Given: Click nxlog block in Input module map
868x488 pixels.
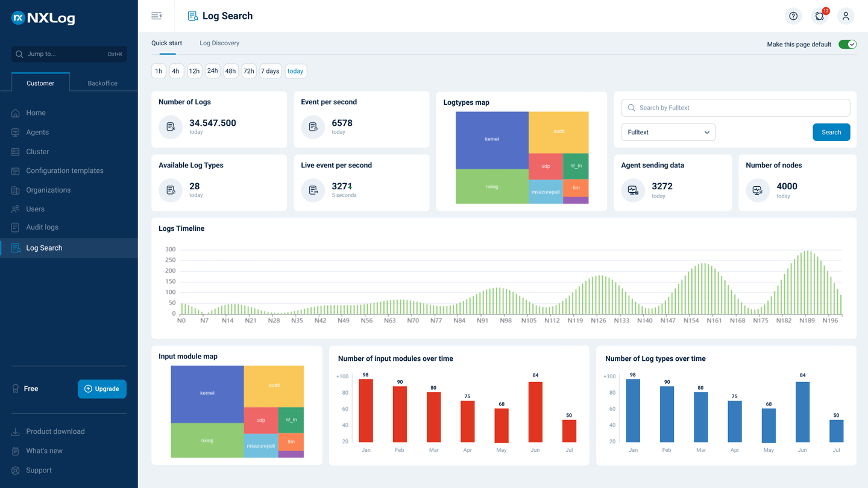Looking at the screenshot, I should point(207,440).
